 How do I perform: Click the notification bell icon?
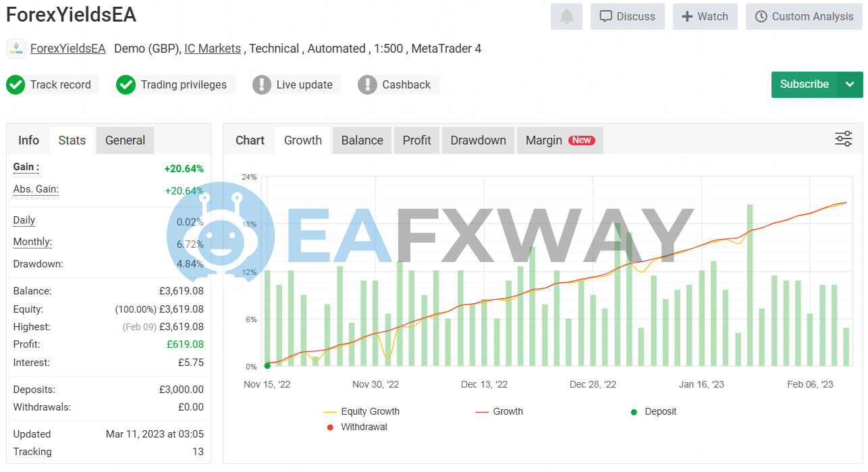[x=566, y=16]
